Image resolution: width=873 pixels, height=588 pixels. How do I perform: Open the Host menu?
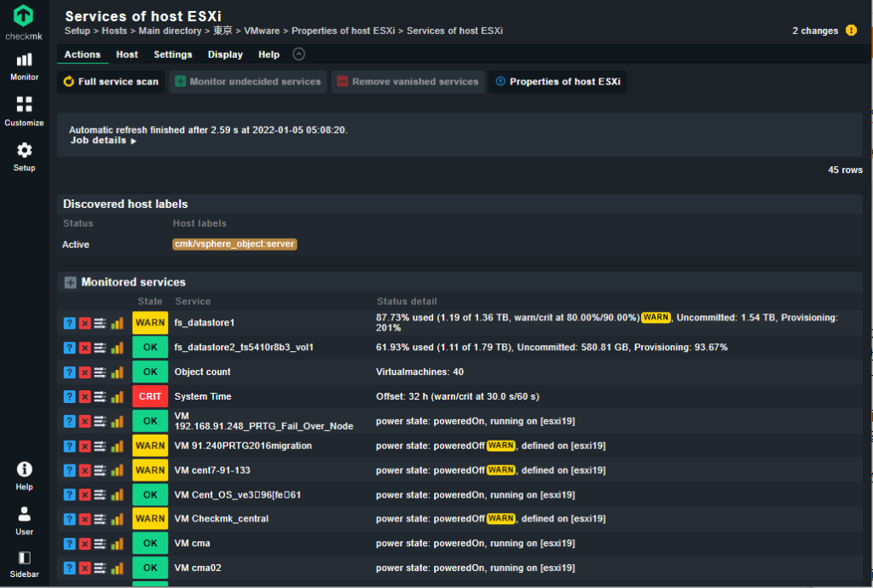click(x=127, y=55)
